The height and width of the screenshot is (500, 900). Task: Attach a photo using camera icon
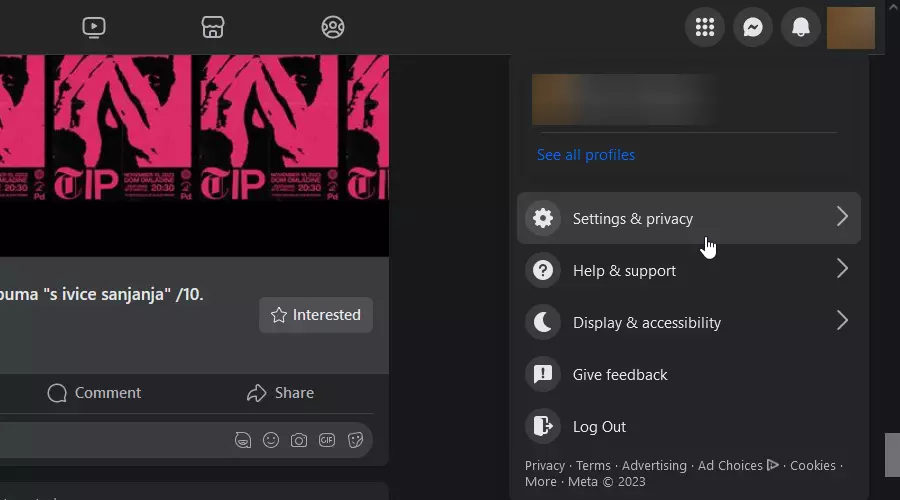pos(298,440)
